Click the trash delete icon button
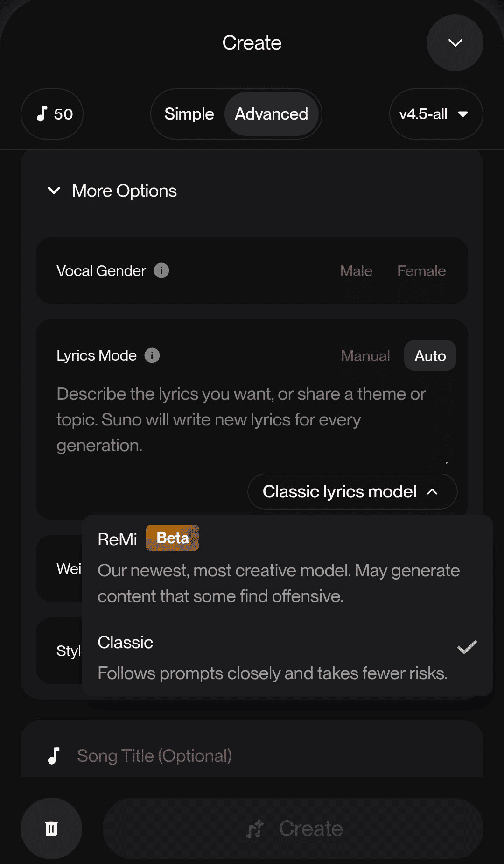This screenshot has width=504, height=864. pyautogui.click(x=51, y=829)
